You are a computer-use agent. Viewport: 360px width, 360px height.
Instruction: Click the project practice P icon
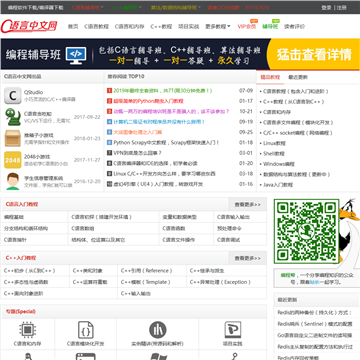[232, 330]
